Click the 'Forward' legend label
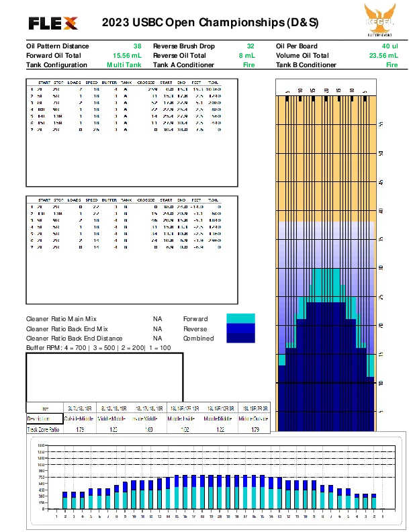The height and width of the screenshot is (532, 411). pyautogui.click(x=195, y=319)
